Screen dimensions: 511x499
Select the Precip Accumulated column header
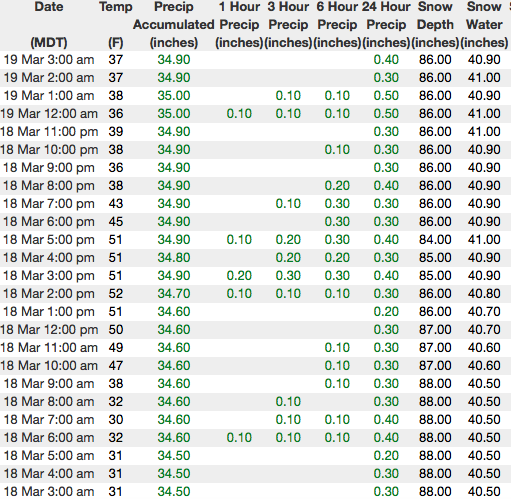(x=174, y=25)
